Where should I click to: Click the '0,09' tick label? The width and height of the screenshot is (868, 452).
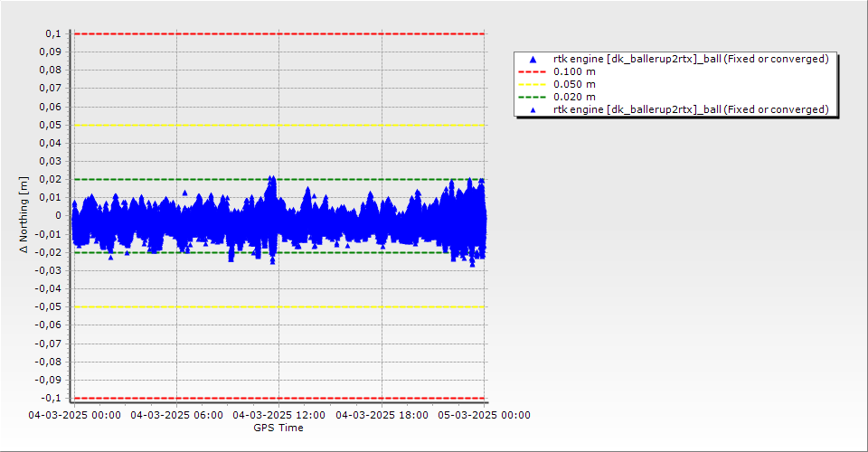[x=51, y=52]
